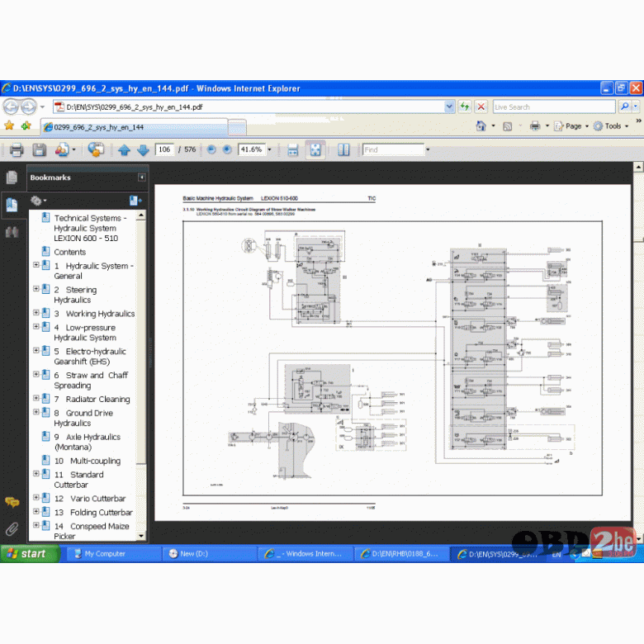Expand the 4 Low-pressure Hydraulic System bookmark
This screenshot has width=644, height=644.
tap(36, 326)
